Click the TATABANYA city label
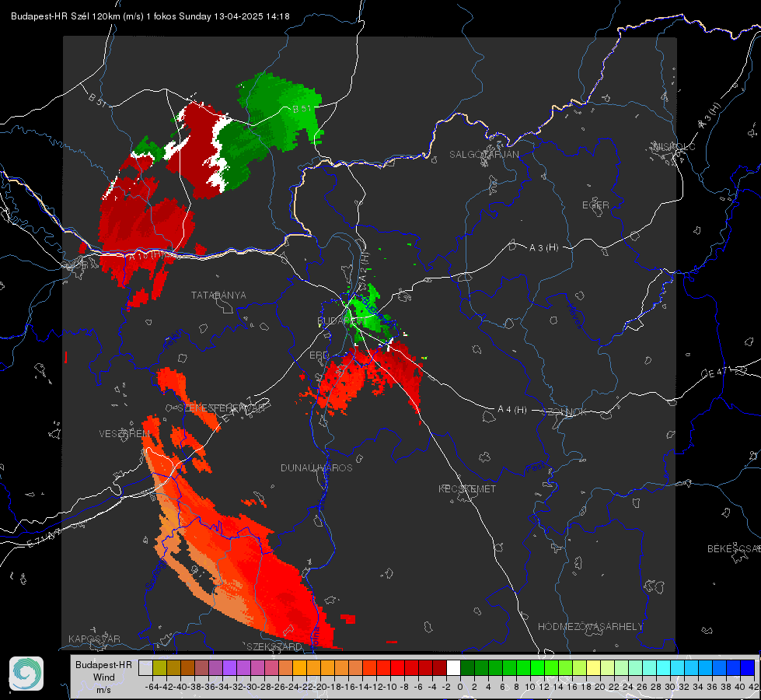This screenshot has width=761, height=700. tap(218, 296)
